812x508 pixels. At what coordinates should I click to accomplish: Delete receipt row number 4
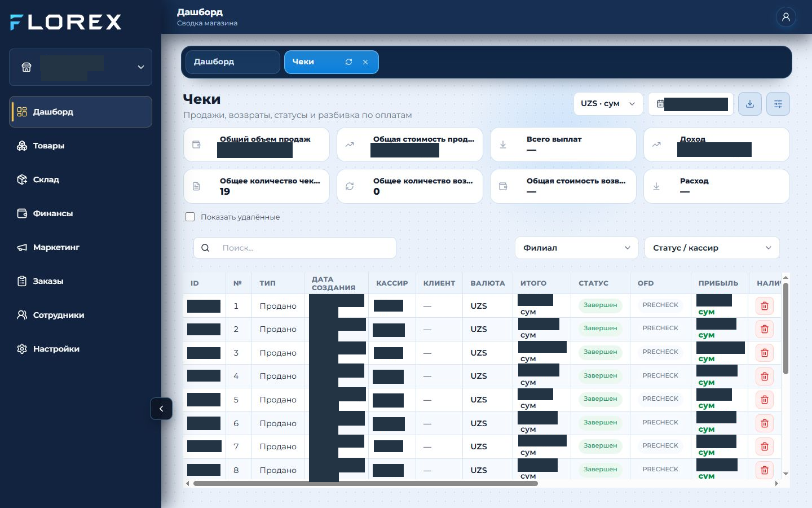[x=765, y=376]
